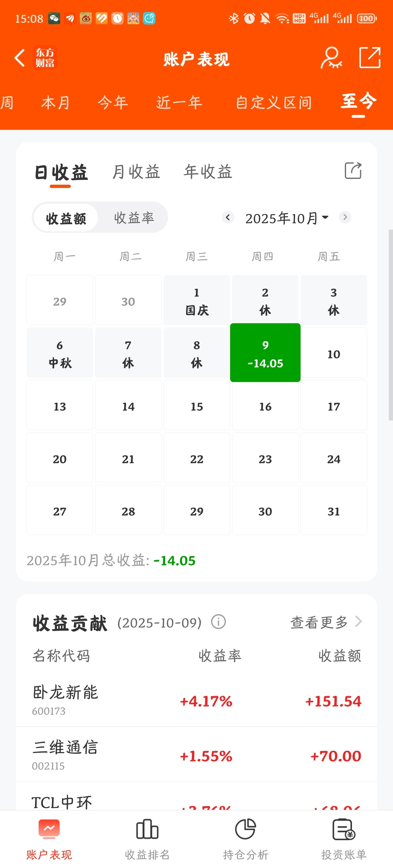Viewport: 393px width, 868px height.
Task: Open 投资账单 bill icon
Action: pyautogui.click(x=344, y=829)
